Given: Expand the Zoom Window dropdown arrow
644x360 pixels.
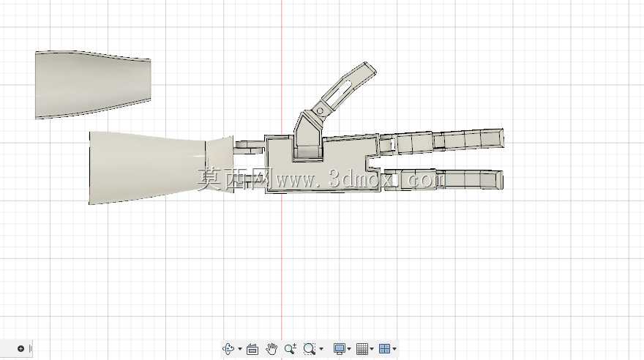Looking at the screenshot, I should pyautogui.click(x=321, y=349).
